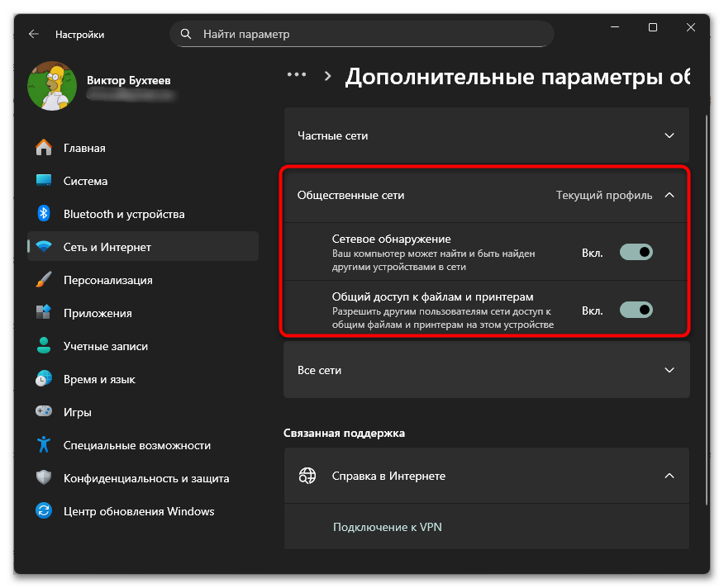Open Подключение к VPN

coord(387,527)
